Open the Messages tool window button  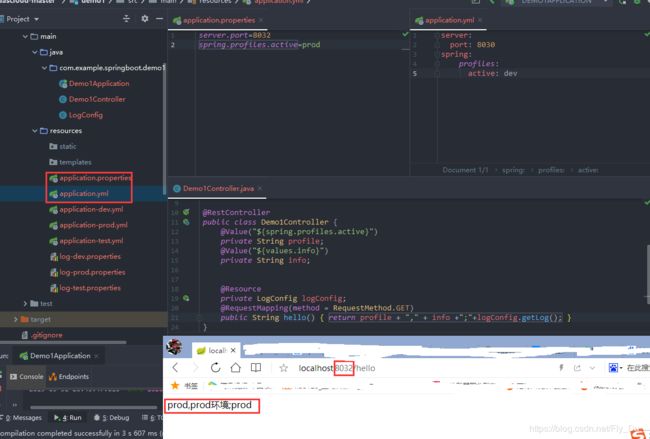pyautogui.click(x=22, y=417)
